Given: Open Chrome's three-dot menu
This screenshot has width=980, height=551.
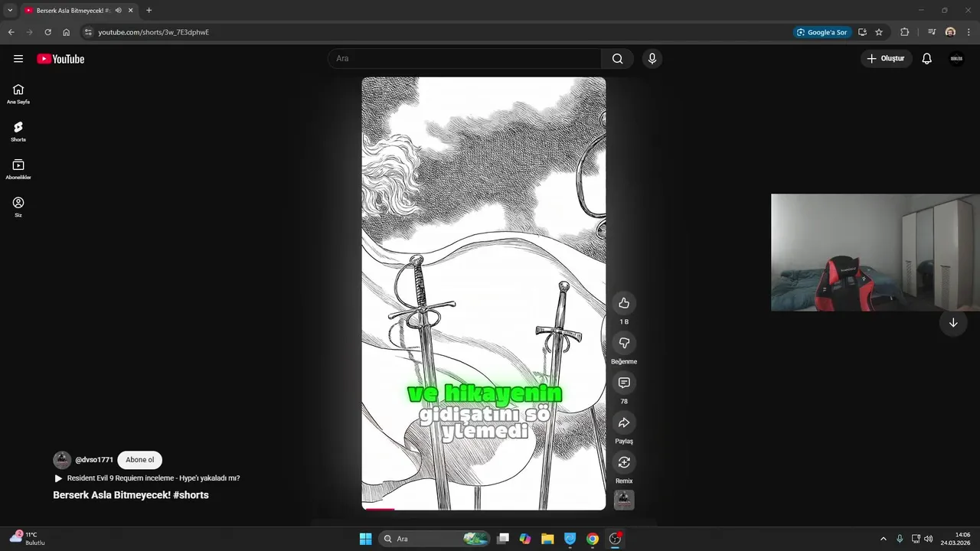Looking at the screenshot, I should (x=969, y=32).
